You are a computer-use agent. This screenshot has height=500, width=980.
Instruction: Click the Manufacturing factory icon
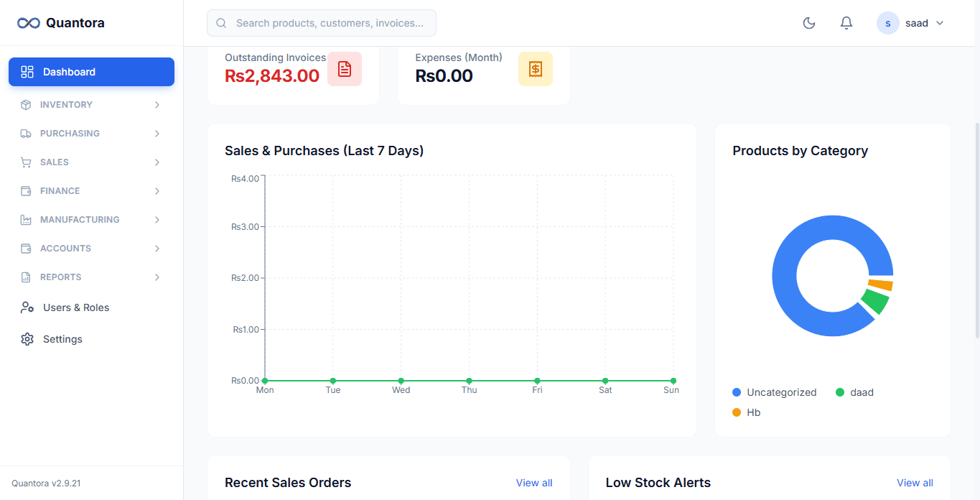26,220
